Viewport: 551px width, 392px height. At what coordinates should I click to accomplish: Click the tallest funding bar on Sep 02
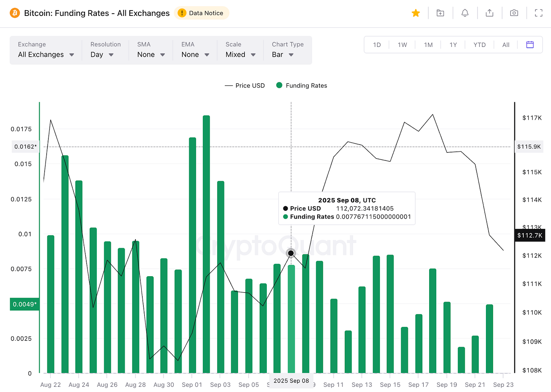(206, 244)
